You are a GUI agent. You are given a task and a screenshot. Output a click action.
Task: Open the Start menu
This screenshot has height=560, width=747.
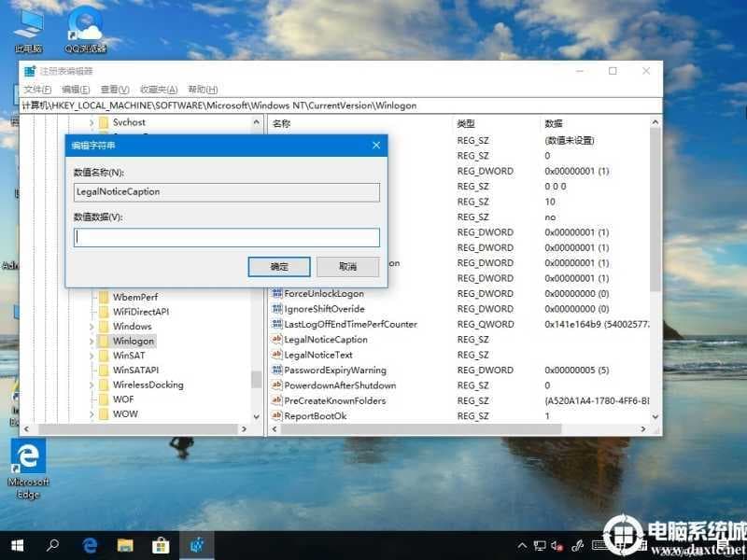pos(17,546)
